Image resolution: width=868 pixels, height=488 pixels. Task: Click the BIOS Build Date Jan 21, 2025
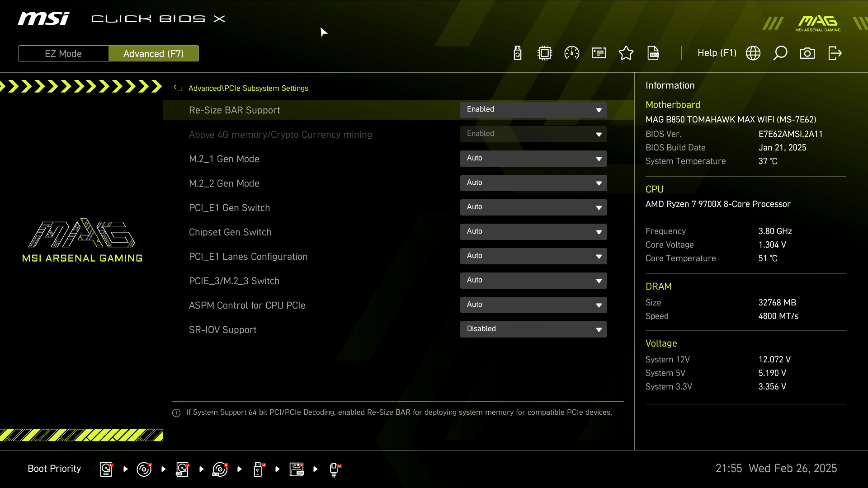(x=782, y=148)
